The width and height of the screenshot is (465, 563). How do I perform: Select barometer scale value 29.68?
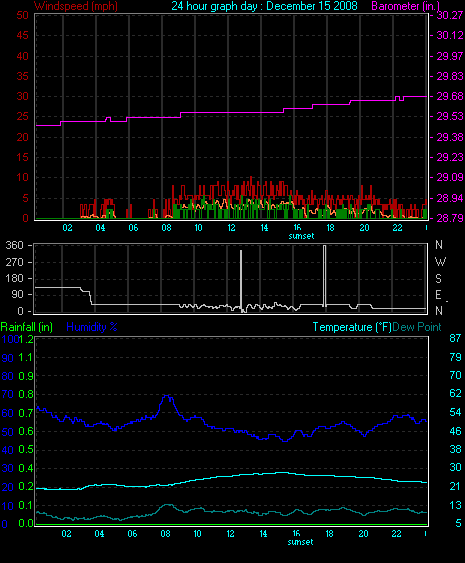tap(450, 96)
